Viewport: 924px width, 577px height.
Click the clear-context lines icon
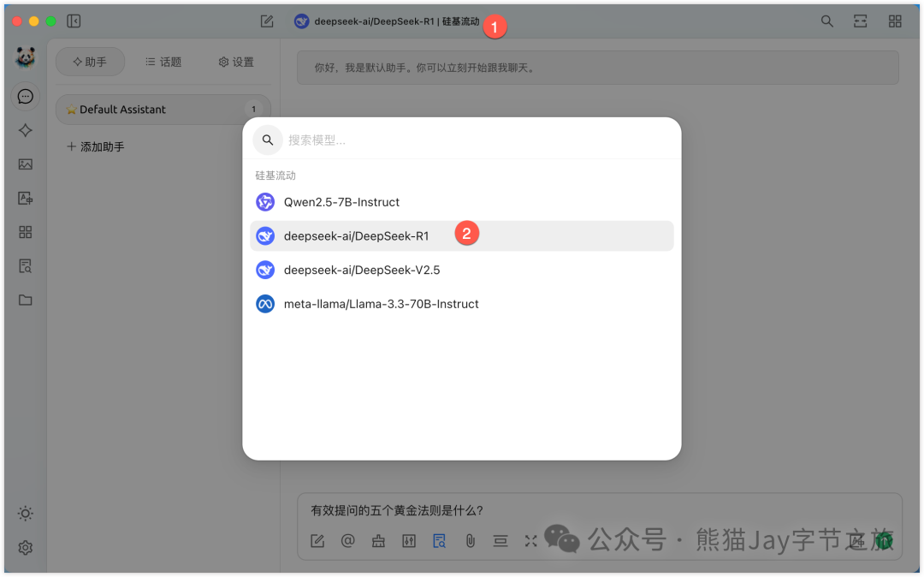(x=500, y=541)
